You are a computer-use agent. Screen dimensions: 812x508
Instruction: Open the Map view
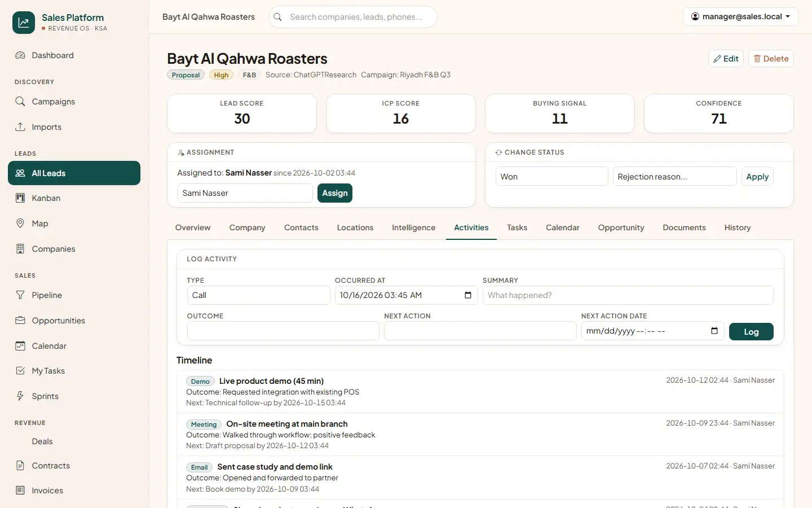[74, 224]
